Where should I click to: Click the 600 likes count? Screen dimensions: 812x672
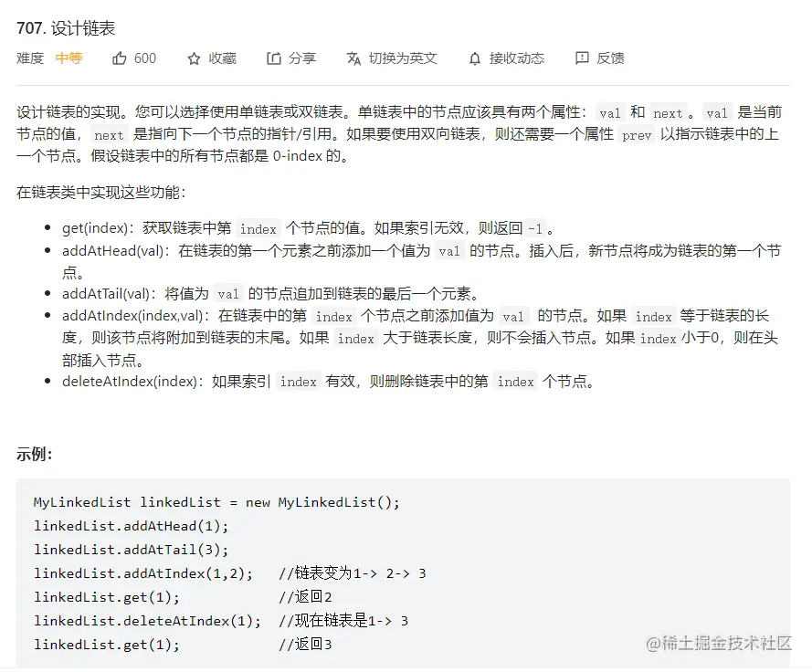[145, 58]
